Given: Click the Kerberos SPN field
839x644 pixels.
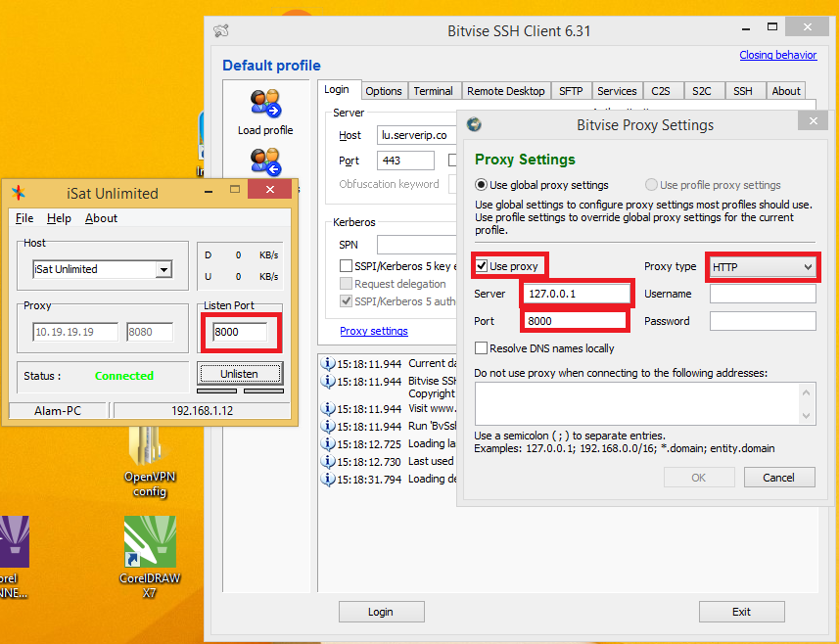Looking at the screenshot, I should 416,245.
